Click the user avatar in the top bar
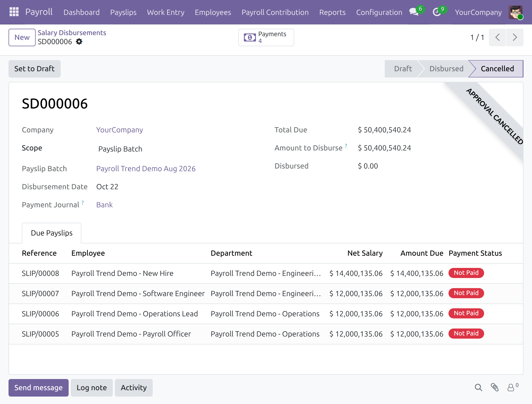532x404 pixels. tap(515, 12)
